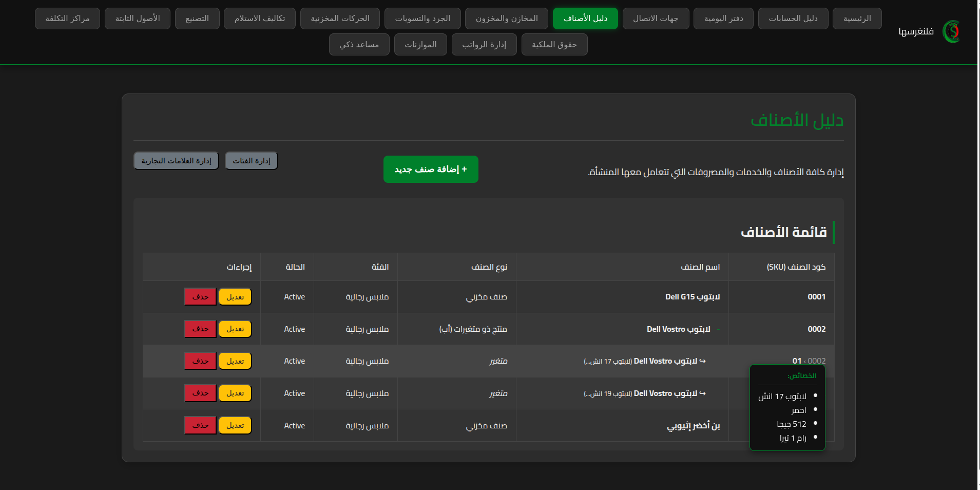Switch to دليل الحسابات tab
Screen dimensions: 980x490
click(x=793, y=18)
